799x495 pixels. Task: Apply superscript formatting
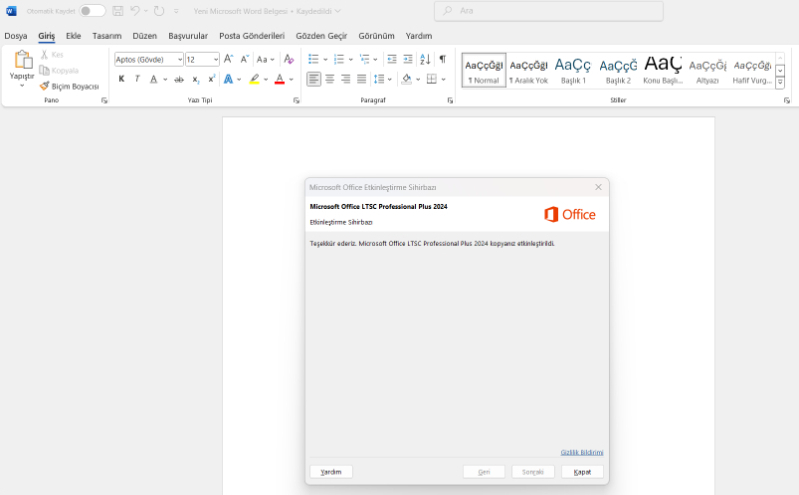click(211, 79)
